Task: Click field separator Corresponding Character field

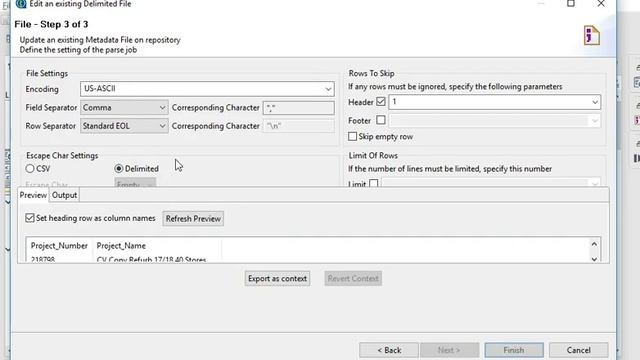Action: pyautogui.click(x=299, y=108)
